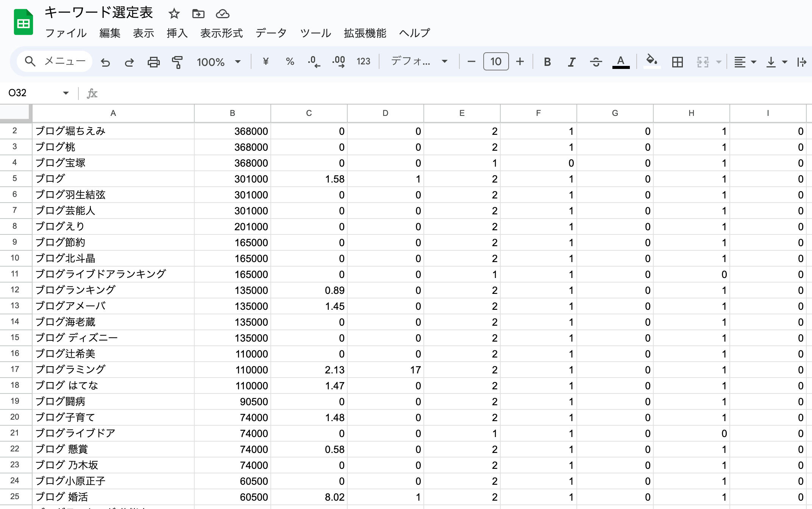Open horizontal align dropdown
Image resolution: width=812 pixels, height=509 pixels.
(745, 62)
